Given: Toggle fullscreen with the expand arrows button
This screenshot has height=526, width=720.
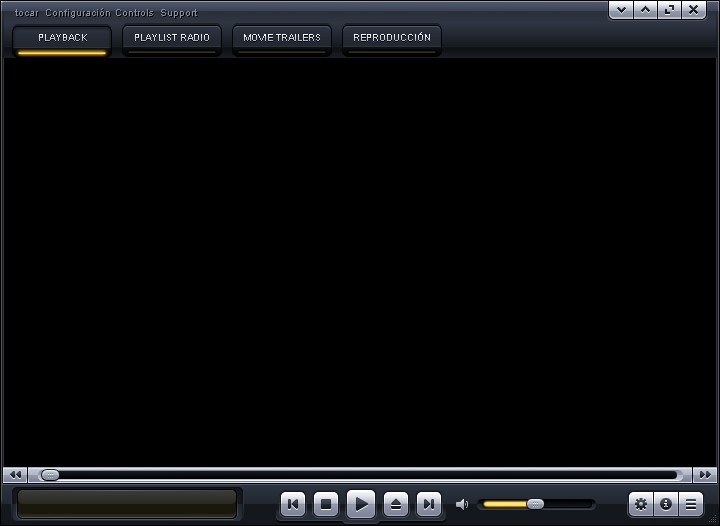Looking at the screenshot, I should pyautogui.click(x=669, y=10).
